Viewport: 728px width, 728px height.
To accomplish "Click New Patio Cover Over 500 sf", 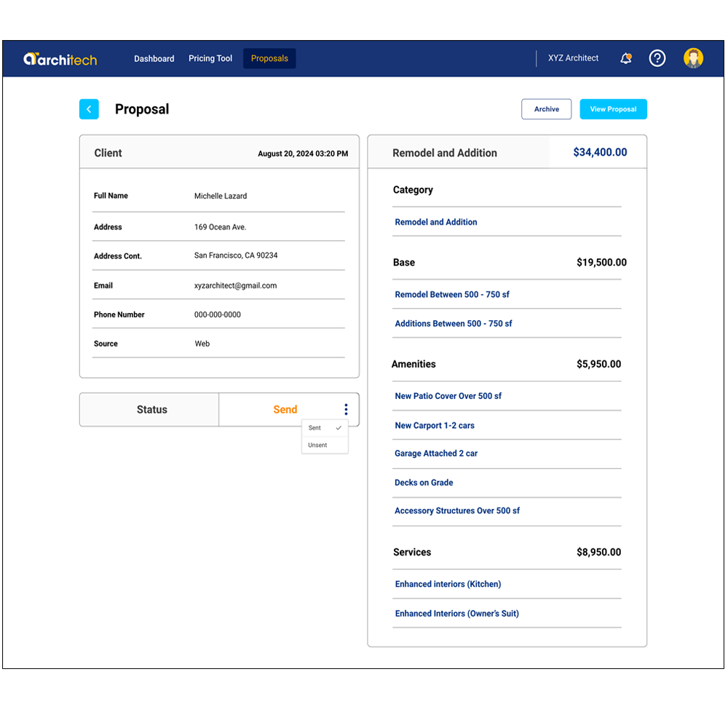I will [448, 396].
